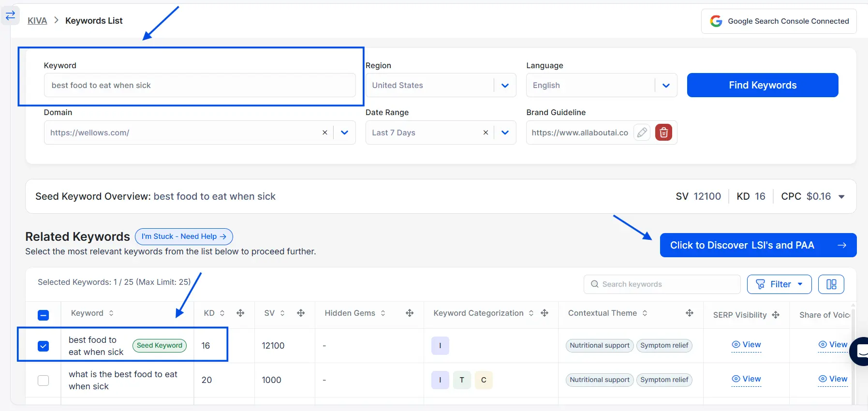
Task: Grab the KD column move handle
Action: coord(240,313)
